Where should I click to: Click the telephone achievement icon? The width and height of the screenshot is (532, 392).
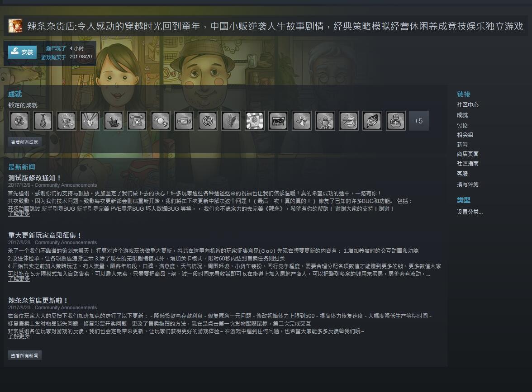(x=137, y=121)
